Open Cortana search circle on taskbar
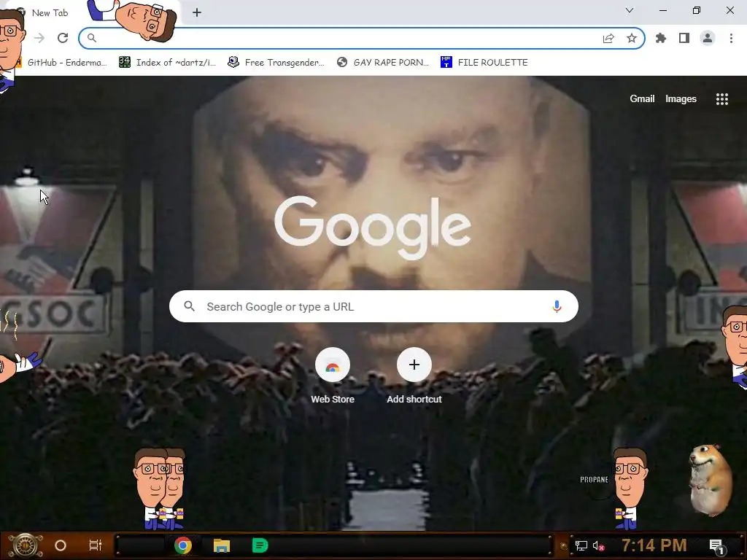Image resolution: width=747 pixels, height=560 pixels. (x=61, y=545)
